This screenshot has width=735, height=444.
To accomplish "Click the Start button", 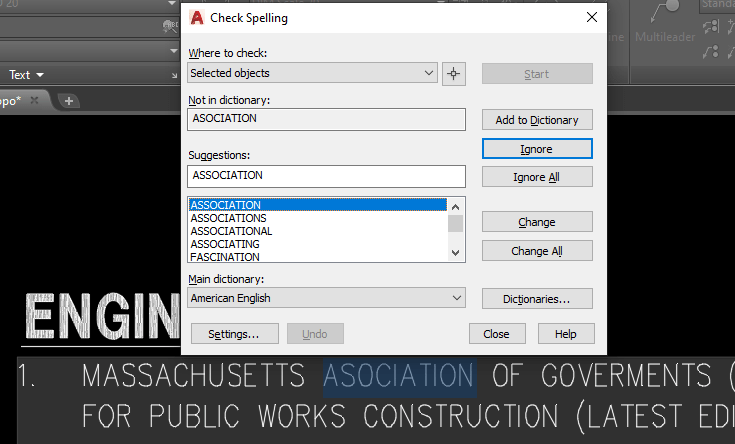I will (x=537, y=74).
